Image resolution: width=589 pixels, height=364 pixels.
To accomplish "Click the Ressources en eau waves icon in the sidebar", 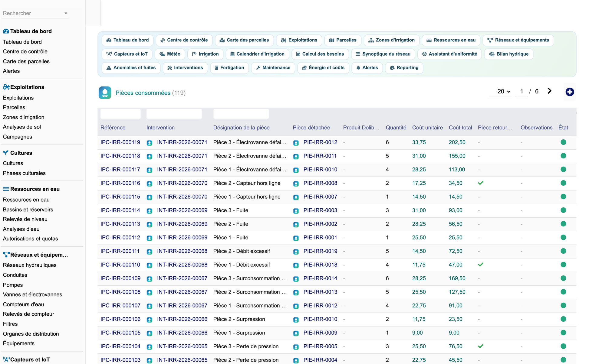I will pos(6,189).
